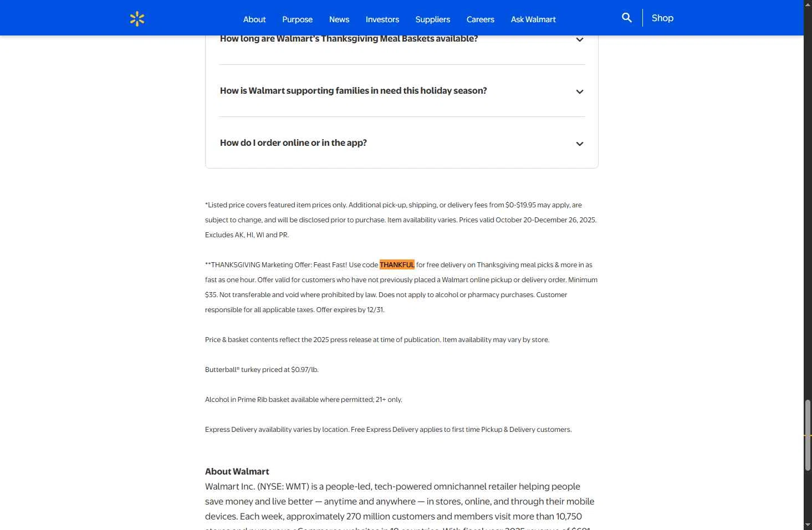Open the site search magnifier icon

click(627, 18)
